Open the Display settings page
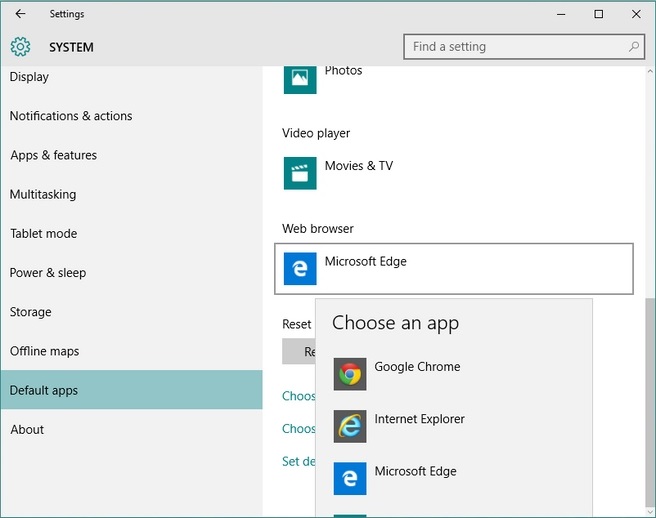The width and height of the screenshot is (656, 518). [131, 77]
